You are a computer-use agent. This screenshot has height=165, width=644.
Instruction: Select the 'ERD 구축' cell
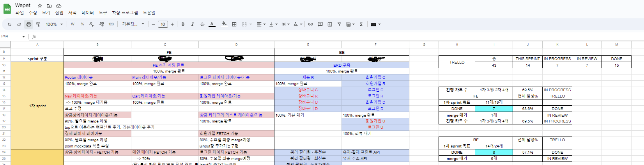(x=342, y=65)
